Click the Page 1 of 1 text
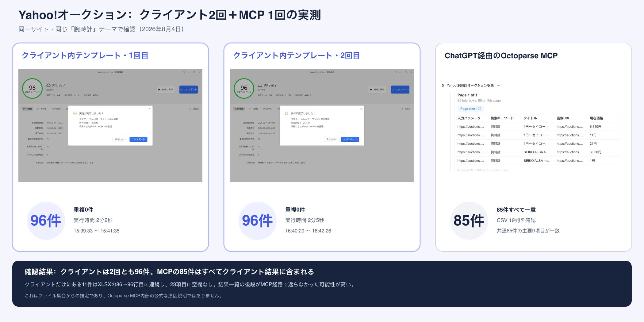This screenshot has width=644, height=322. pyautogui.click(x=467, y=95)
